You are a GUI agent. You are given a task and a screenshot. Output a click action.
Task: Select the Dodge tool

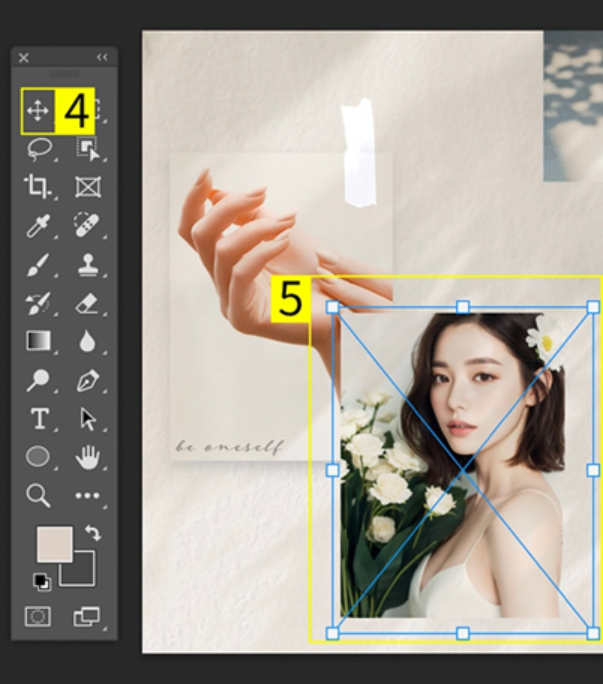pyautogui.click(x=38, y=380)
